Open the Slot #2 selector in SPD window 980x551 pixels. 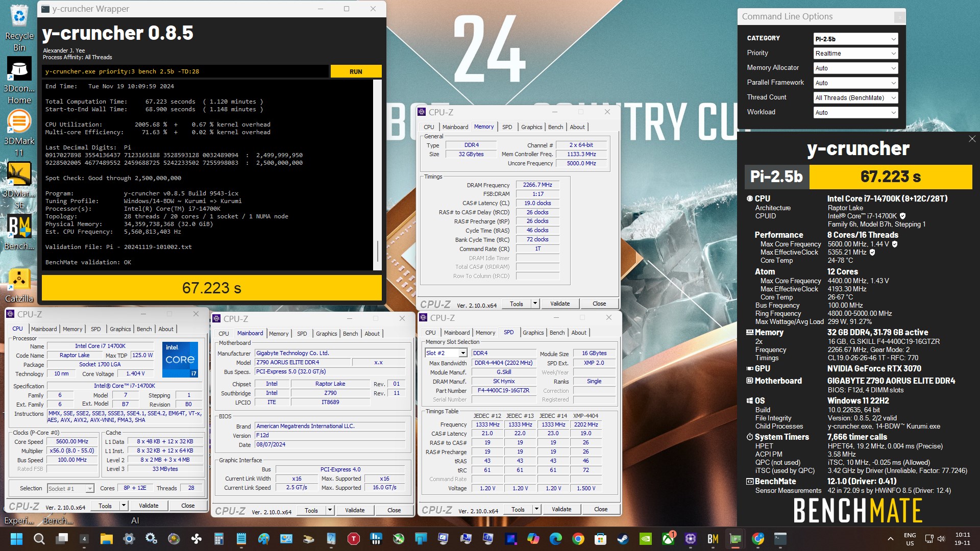point(446,353)
